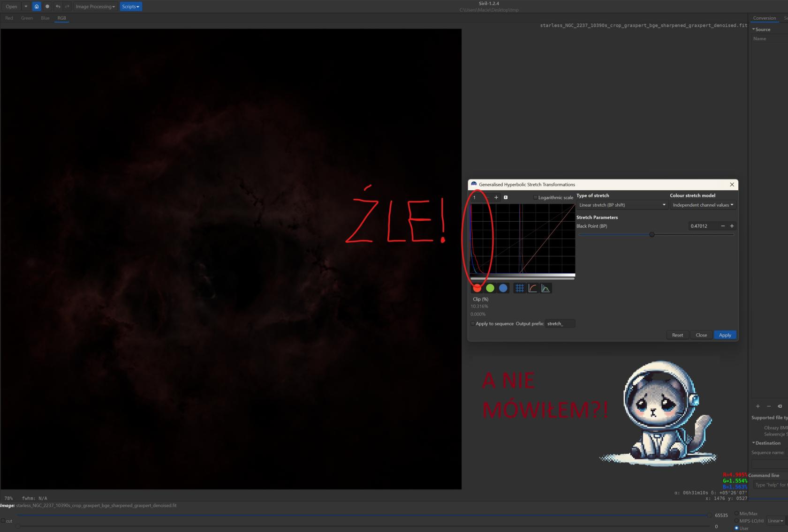This screenshot has width=788, height=532.
Task: Switch to the Red channel tab
Action: [x=9, y=18]
